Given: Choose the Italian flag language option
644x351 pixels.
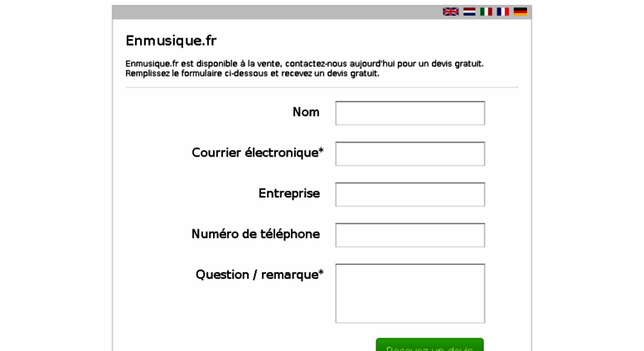Looking at the screenshot, I should (486, 12).
